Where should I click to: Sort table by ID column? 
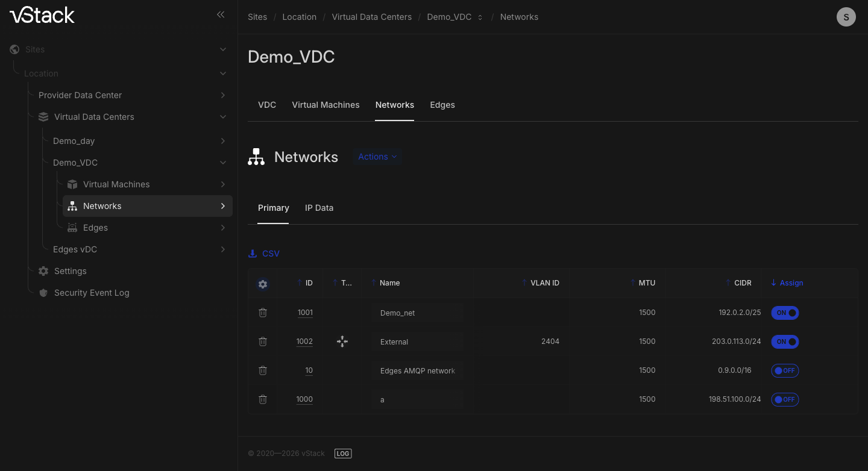pos(305,283)
